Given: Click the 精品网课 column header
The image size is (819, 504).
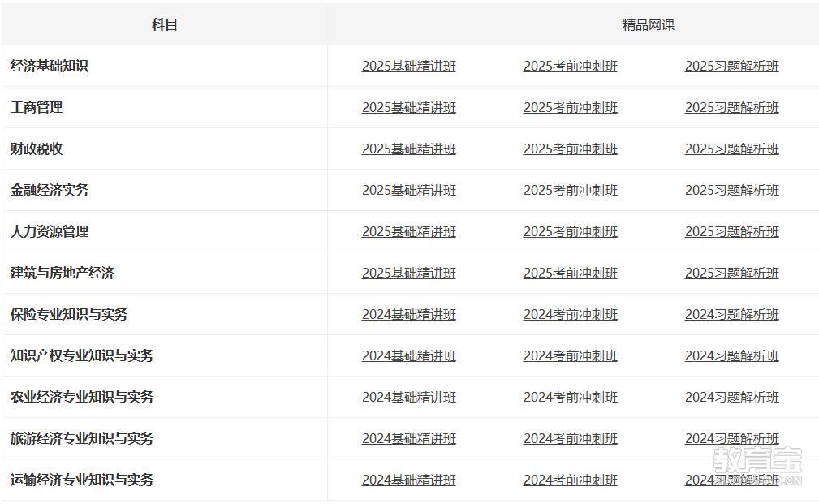Looking at the screenshot, I should tap(648, 25).
